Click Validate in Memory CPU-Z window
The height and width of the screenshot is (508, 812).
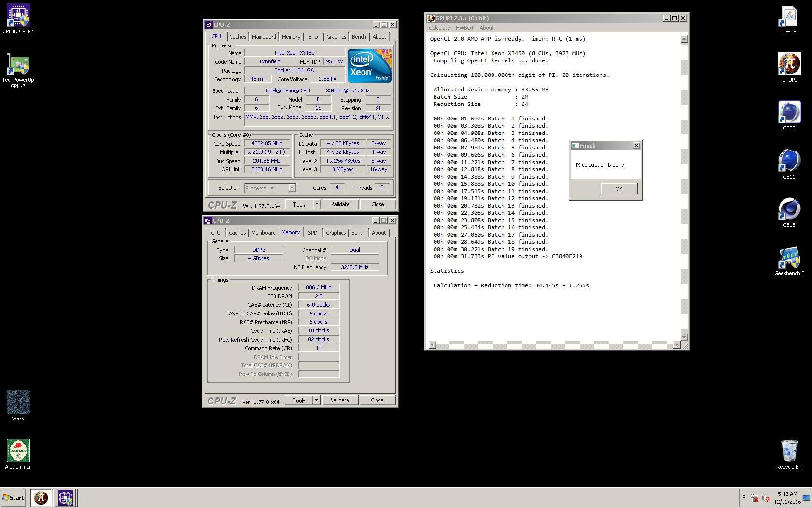(340, 400)
